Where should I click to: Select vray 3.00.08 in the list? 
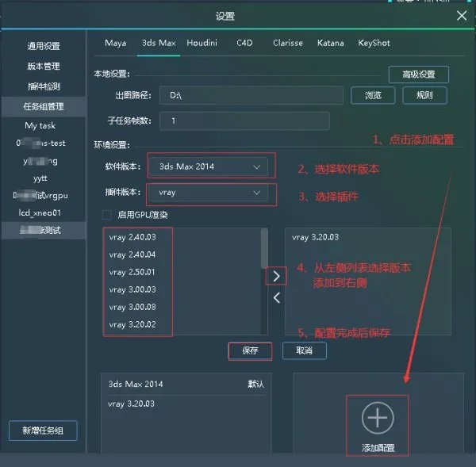(x=132, y=307)
